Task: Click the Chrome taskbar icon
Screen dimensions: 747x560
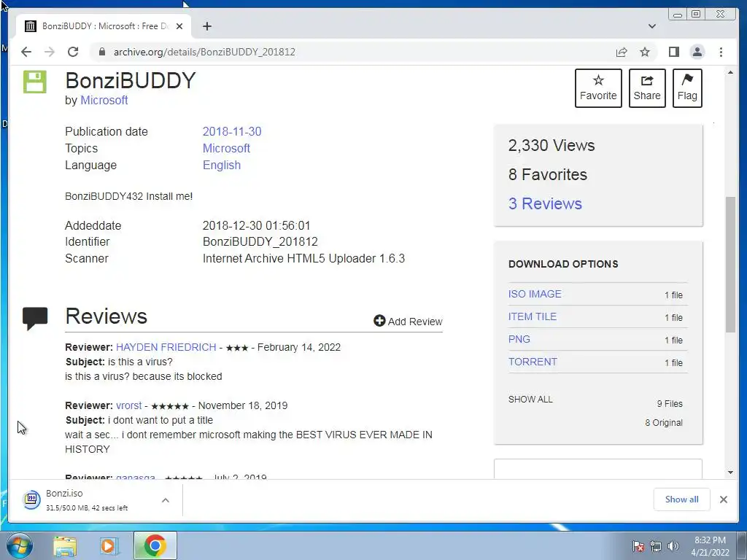Action: coord(155,545)
